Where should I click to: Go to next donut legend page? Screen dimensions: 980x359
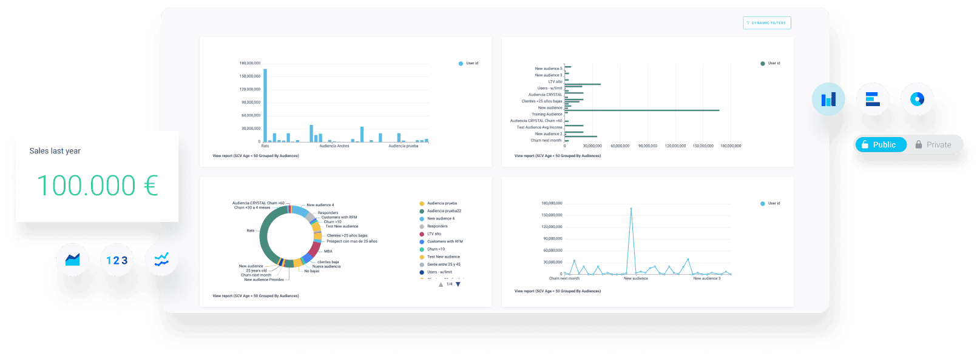(458, 284)
